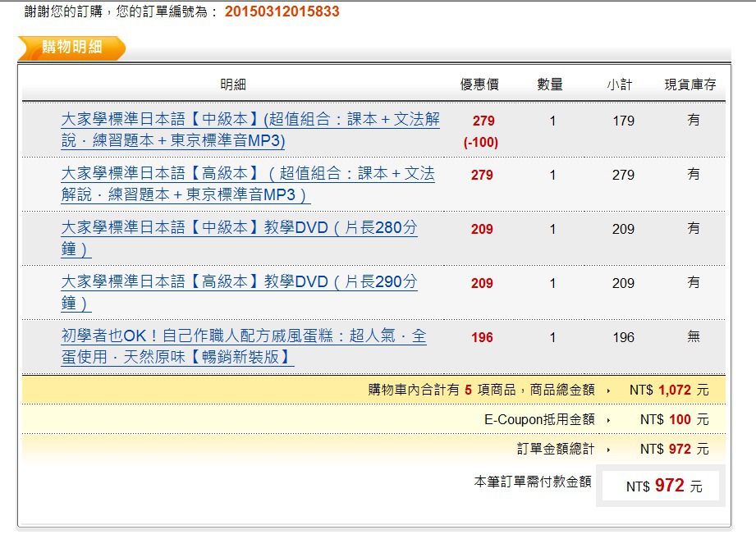The width and height of the screenshot is (756, 539).
Task: Select order number 20150312015833
Action: tap(282, 11)
